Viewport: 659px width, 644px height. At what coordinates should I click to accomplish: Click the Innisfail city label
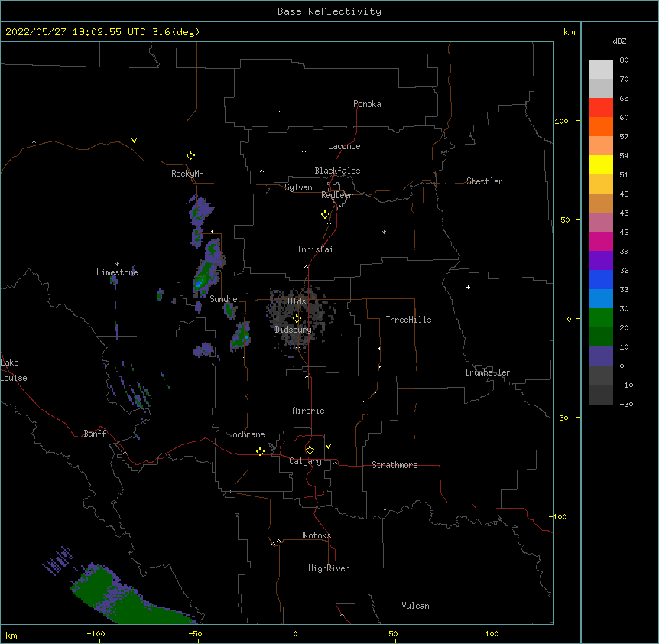point(317,249)
